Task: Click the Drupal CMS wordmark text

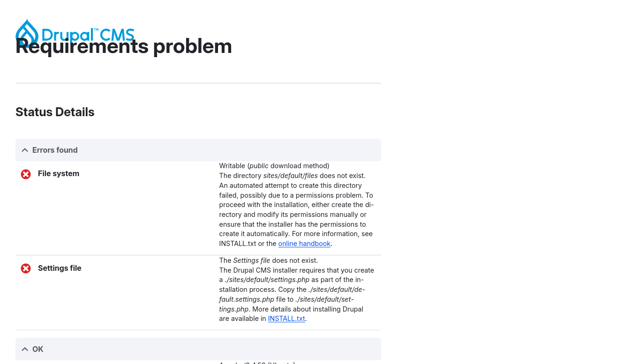Action: point(88,35)
